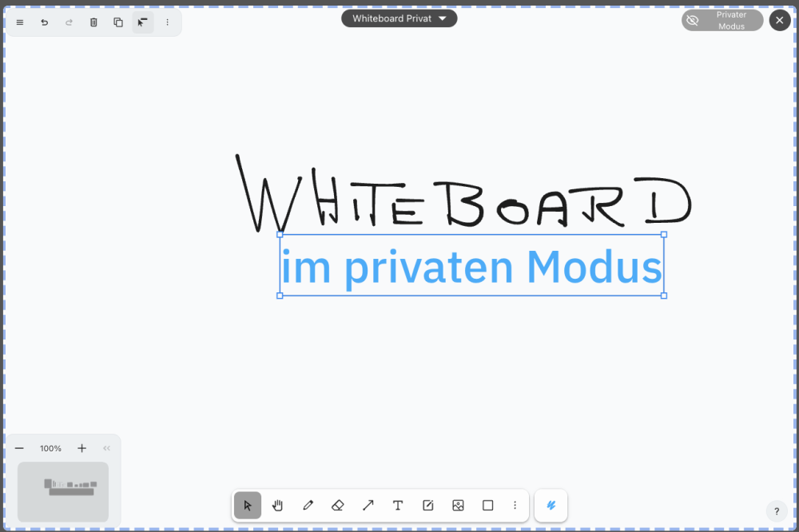Open the help question mark button

tap(777, 511)
